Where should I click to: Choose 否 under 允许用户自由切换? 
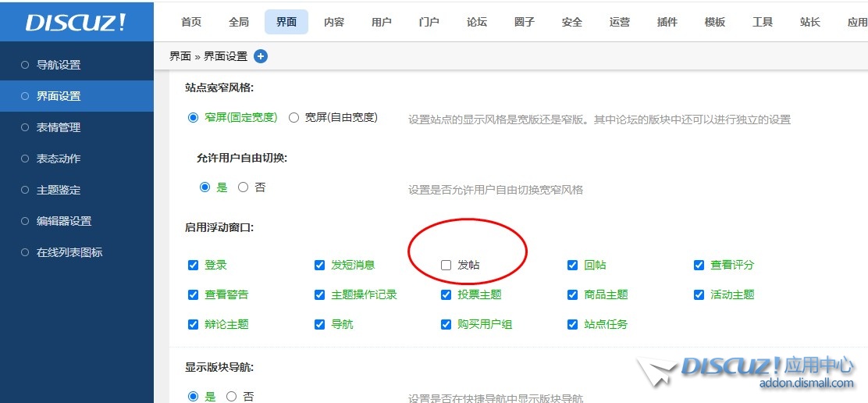pos(243,187)
